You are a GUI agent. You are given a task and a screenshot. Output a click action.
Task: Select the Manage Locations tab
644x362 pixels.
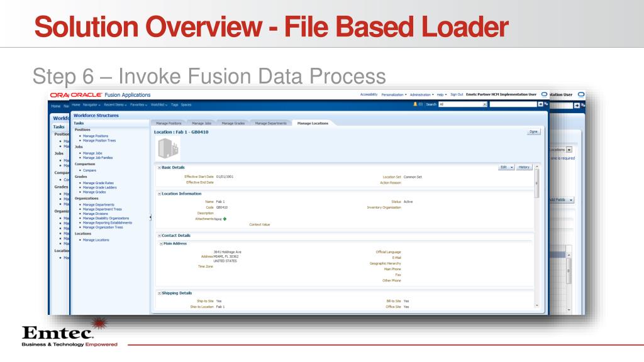pos(313,123)
